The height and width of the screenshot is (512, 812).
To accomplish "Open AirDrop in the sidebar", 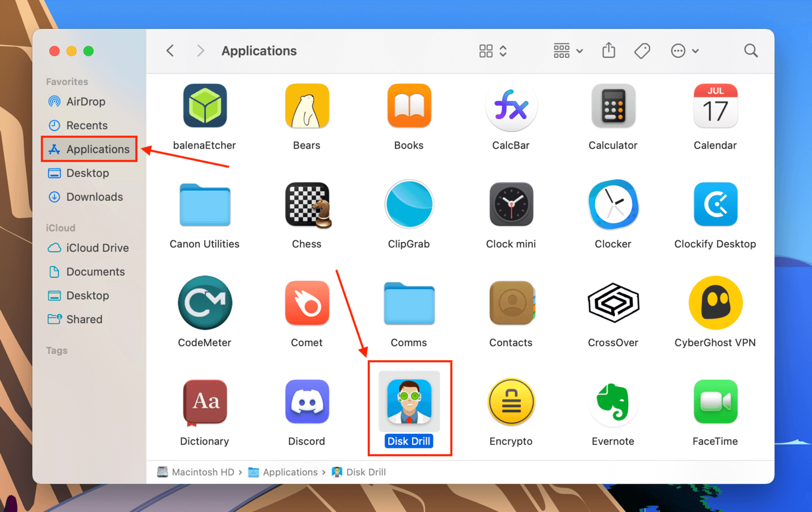I will pyautogui.click(x=77, y=101).
